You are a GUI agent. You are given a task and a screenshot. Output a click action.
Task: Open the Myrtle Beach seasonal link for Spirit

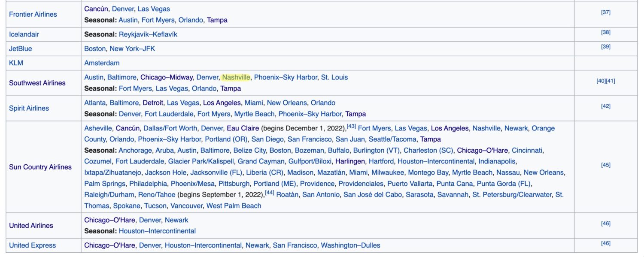tap(253, 114)
